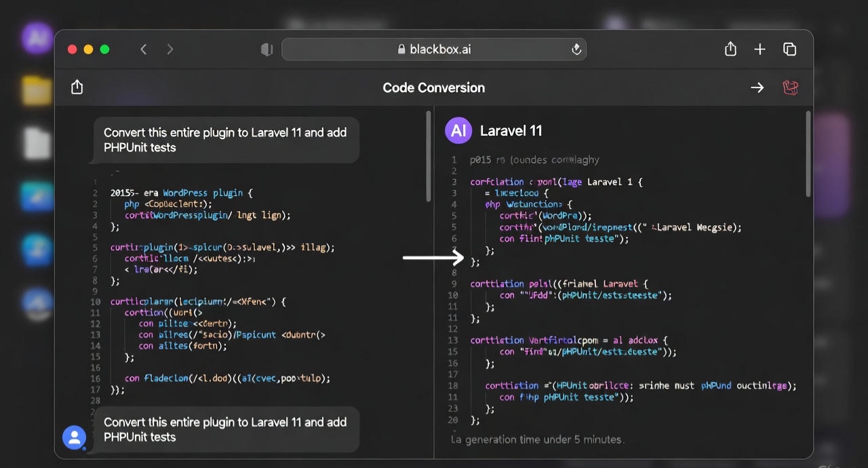The image size is (868, 468).
Task: Open the share icon in the Code Conversion header
Action: click(77, 87)
